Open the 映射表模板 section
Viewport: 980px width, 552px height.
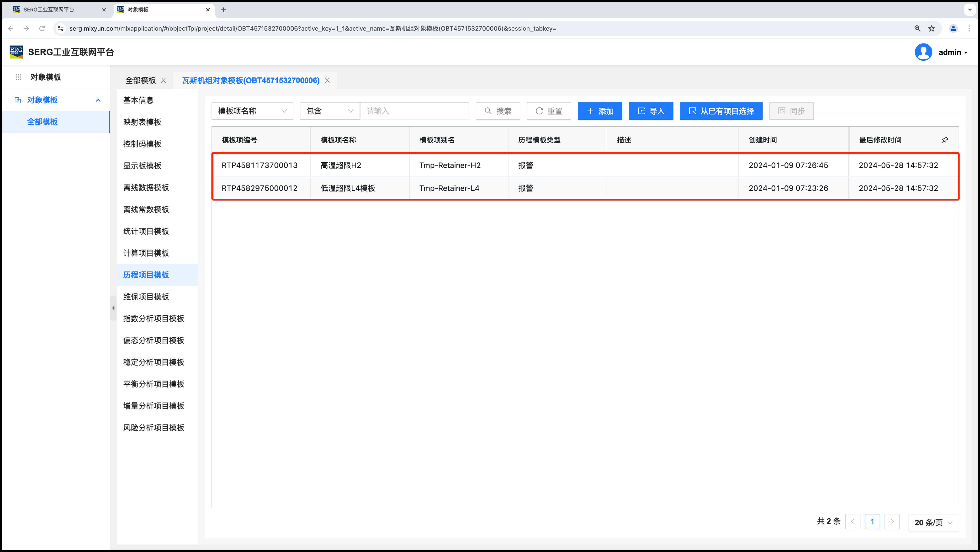[x=142, y=122]
